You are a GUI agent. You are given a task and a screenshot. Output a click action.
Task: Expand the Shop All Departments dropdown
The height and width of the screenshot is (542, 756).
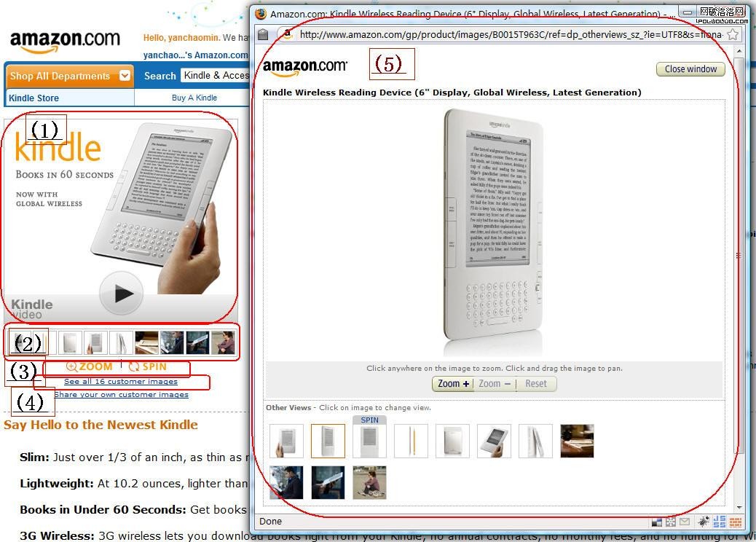point(125,76)
